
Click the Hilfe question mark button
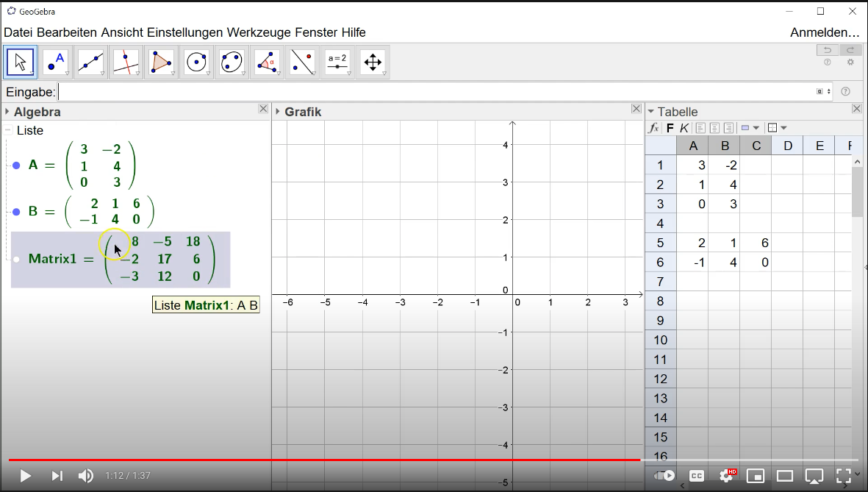coord(845,91)
